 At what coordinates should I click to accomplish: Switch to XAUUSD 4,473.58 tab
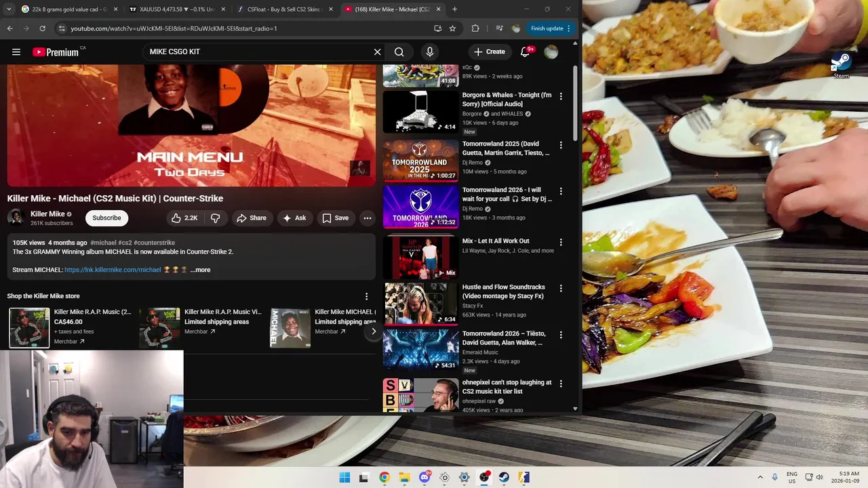click(176, 9)
